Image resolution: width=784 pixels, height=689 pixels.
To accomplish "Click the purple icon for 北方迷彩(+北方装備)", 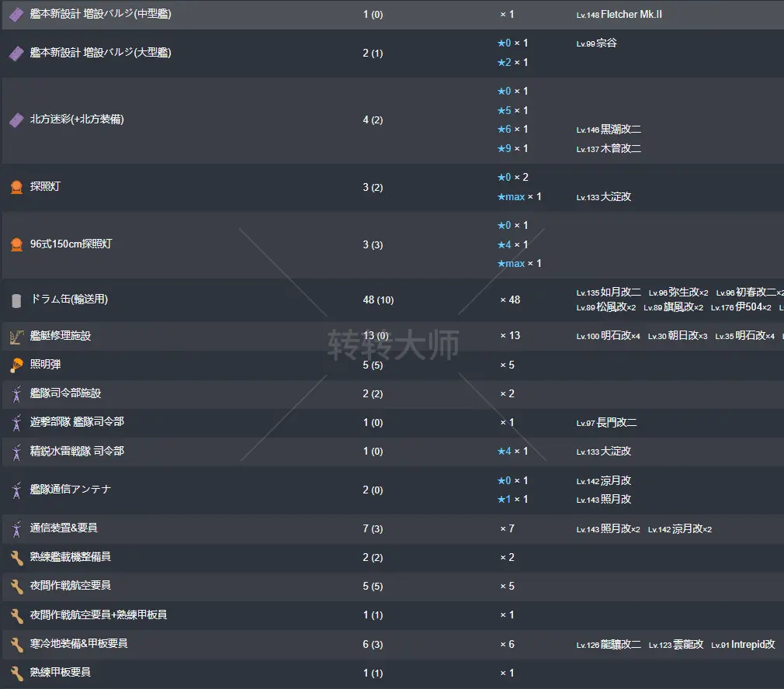I will tap(16, 120).
